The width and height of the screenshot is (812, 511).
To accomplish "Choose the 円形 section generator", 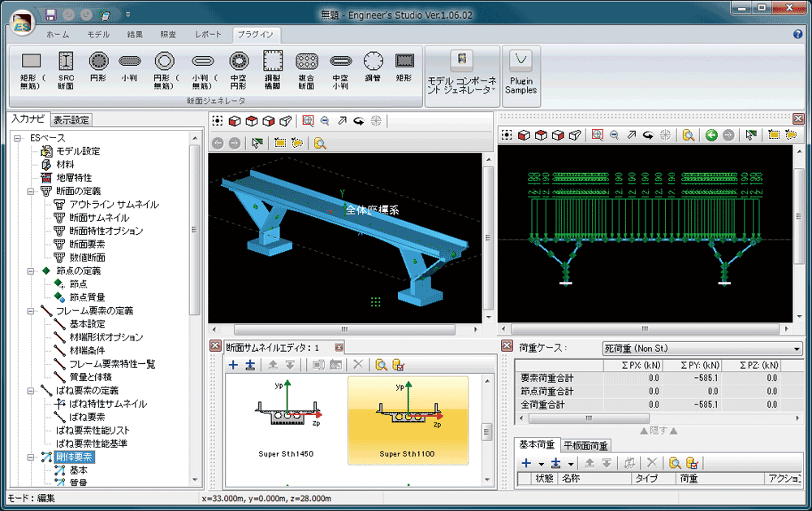I will (98, 67).
